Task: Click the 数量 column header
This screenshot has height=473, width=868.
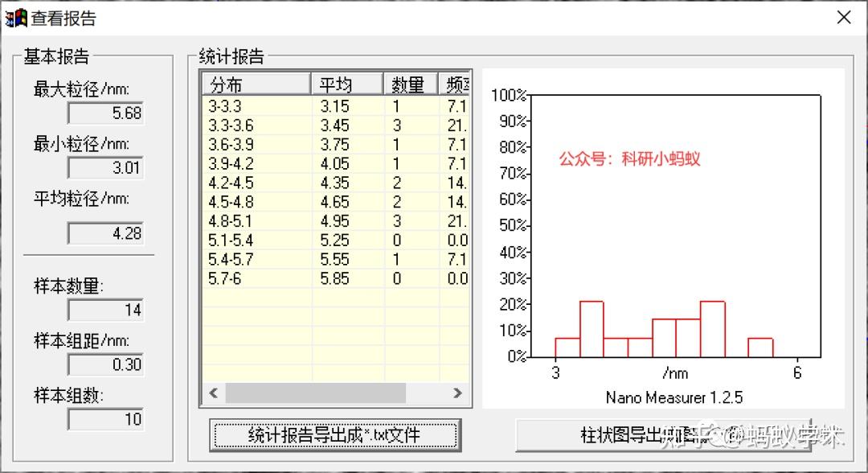Action: (x=410, y=83)
